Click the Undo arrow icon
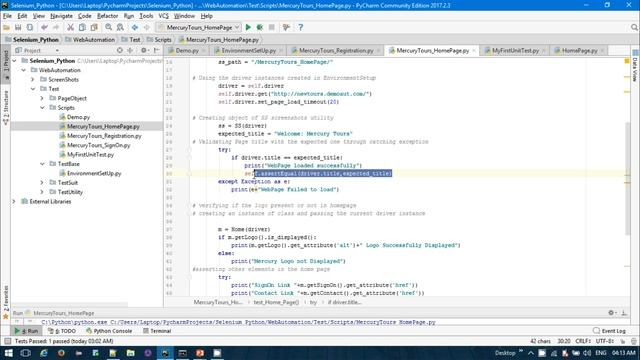This screenshot has width=640, height=360. pyautogui.click(x=44, y=27)
